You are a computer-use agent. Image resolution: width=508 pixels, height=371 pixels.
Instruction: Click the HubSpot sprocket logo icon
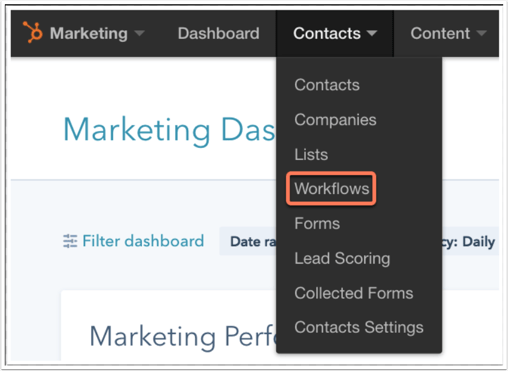click(x=33, y=32)
